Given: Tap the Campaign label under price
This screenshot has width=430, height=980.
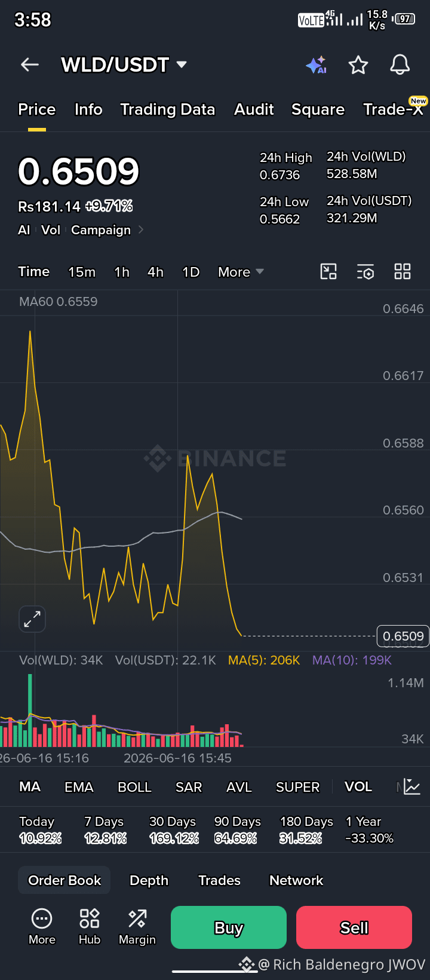Looking at the screenshot, I should click(x=101, y=230).
